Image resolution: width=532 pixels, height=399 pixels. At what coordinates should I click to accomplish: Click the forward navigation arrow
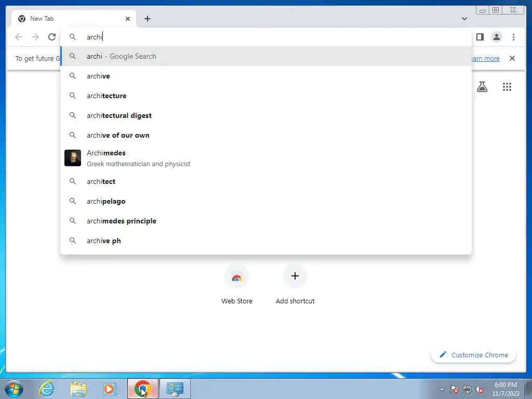pos(35,37)
